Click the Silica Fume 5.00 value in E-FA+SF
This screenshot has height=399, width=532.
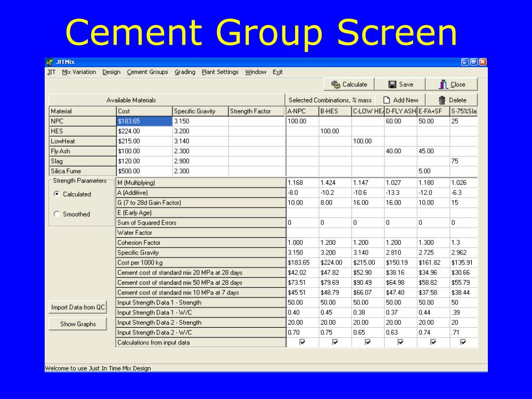coord(433,171)
